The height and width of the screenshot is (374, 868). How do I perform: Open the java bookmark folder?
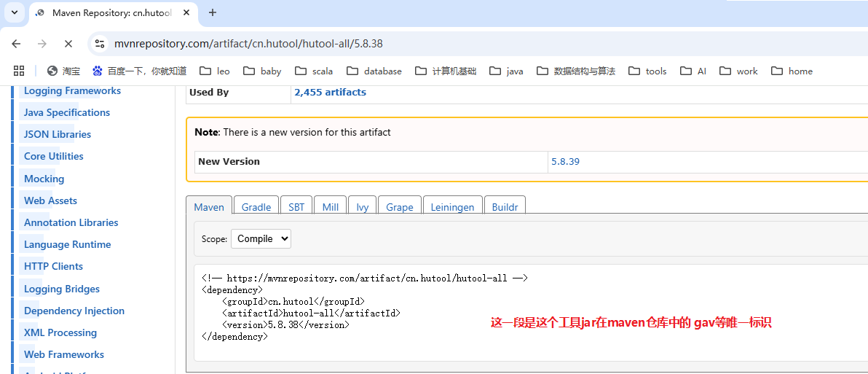[506, 71]
